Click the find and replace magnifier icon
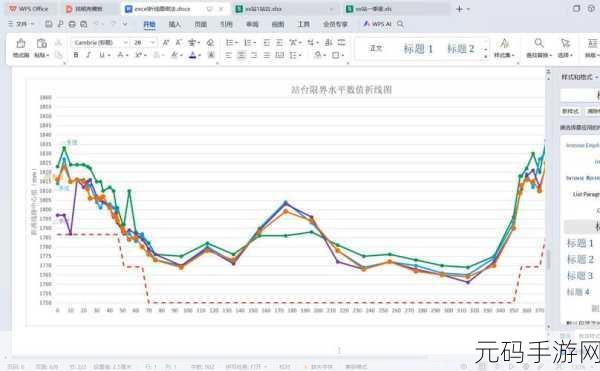Image resolution: width=600 pixels, height=371 pixels. coord(539,43)
